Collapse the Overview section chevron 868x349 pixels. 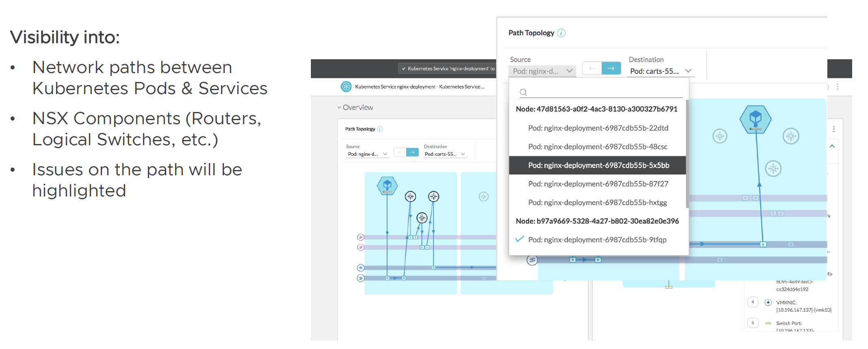click(x=339, y=108)
